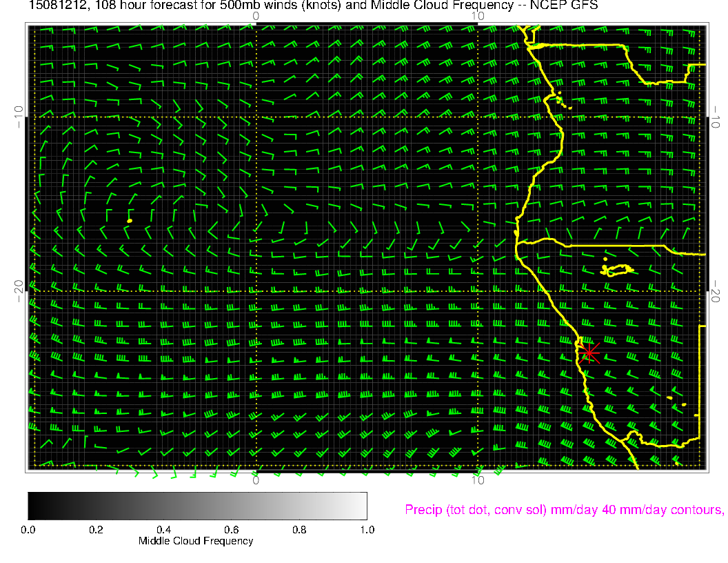Click the yellow outlined inland lake shape

618,270
